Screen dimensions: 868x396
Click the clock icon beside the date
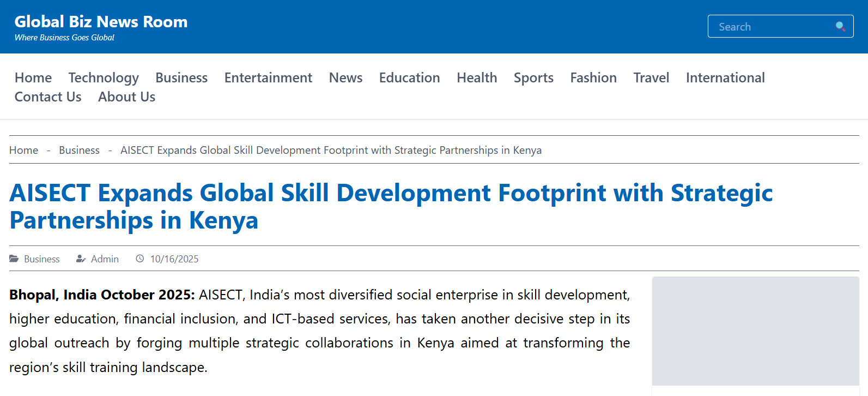coord(140,259)
